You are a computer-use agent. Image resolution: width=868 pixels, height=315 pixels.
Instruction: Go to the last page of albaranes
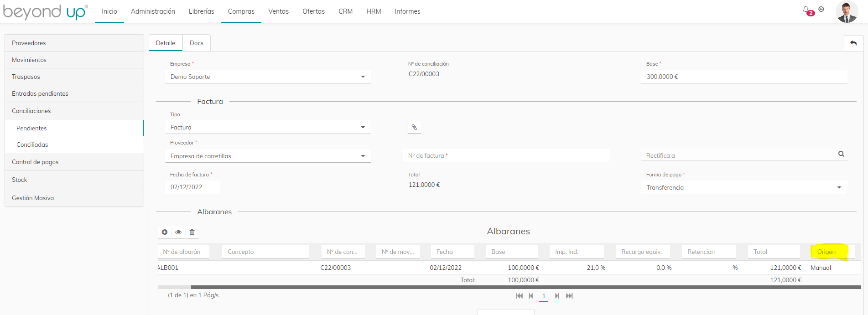click(x=569, y=296)
